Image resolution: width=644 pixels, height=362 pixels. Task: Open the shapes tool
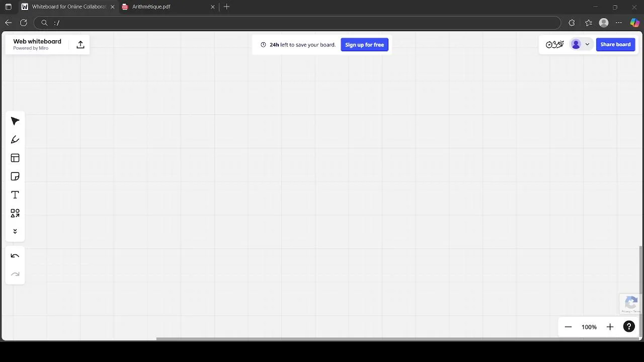(15, 213)
